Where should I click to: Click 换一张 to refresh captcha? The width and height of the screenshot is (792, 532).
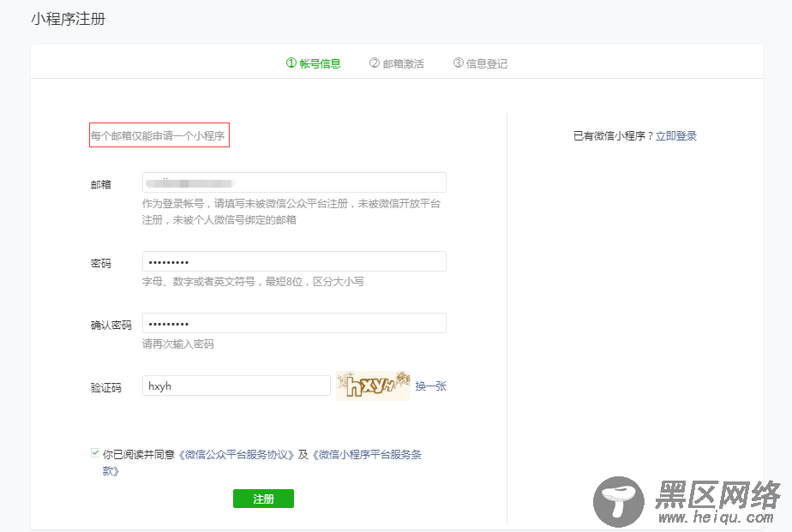[x=431, y=386]
